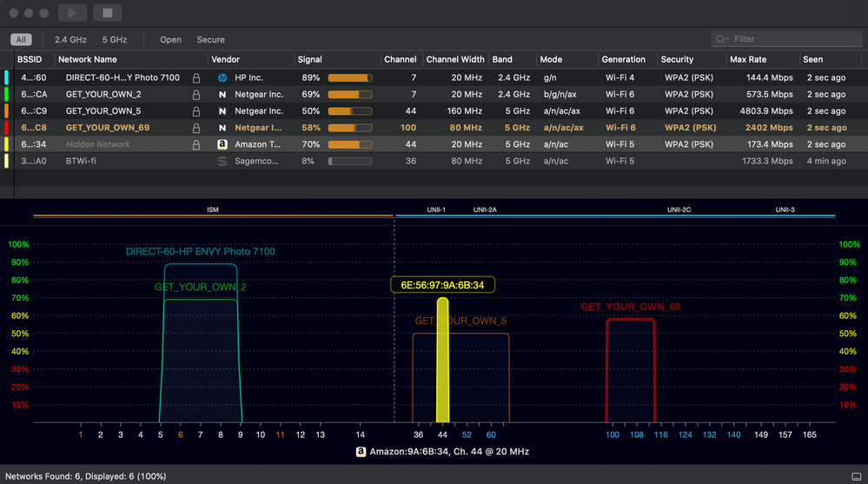Click lock icon on the Hidden Network row
Viewport: 868px width, 484px height.
(196, 144)
